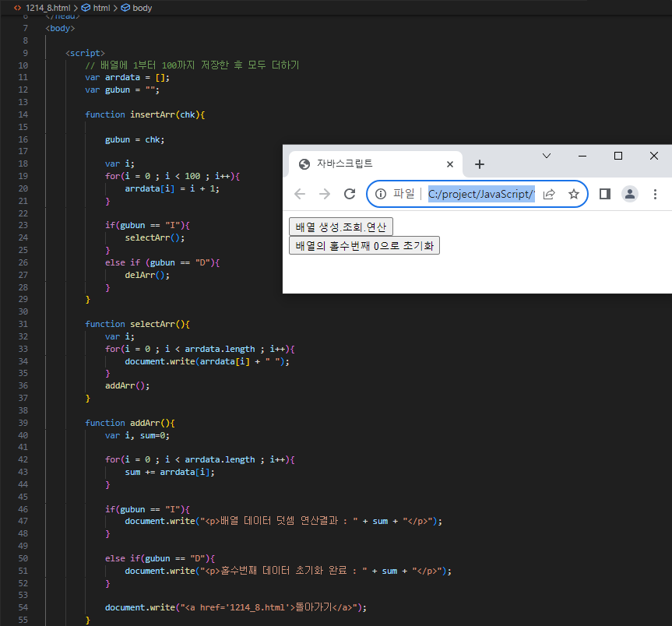Click the cube icon before html breadcrumb
Screen dimensions: 672x626
(86, 8)
